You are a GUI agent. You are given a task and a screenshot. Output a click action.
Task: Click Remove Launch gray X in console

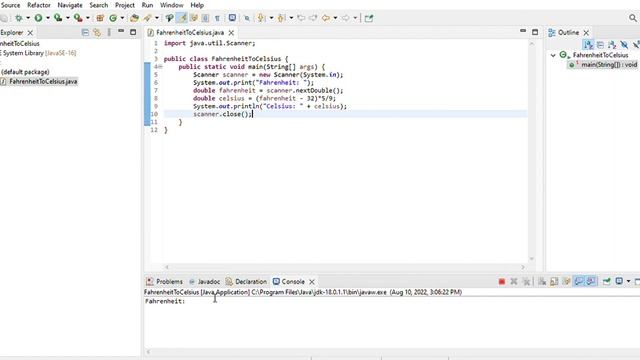[x=514, y=282]
